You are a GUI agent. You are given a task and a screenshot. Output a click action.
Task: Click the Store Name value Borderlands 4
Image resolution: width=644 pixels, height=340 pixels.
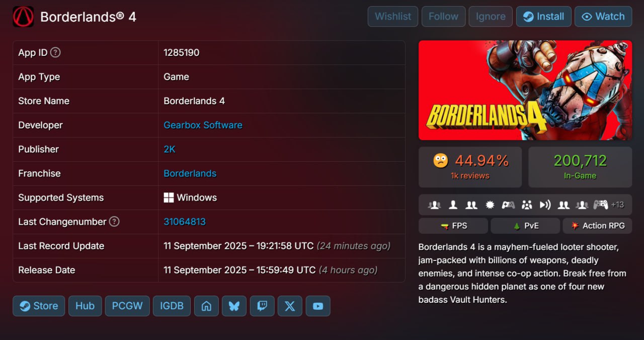[194, 101]
